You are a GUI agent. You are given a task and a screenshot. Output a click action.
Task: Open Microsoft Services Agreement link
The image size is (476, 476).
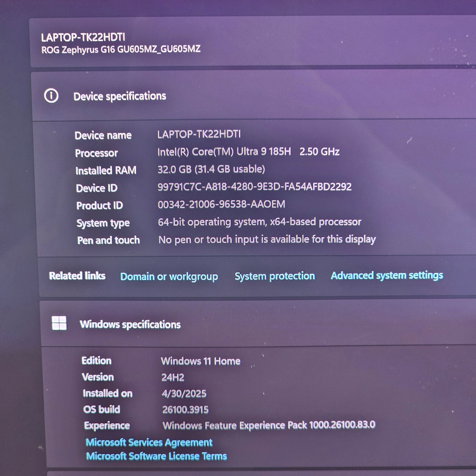point(149,442)
